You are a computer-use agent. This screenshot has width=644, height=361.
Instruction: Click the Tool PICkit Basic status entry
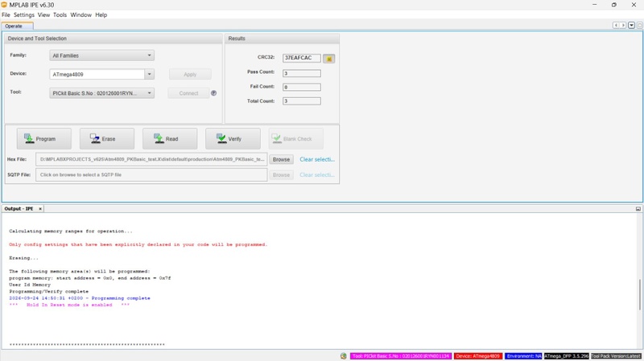pyautogui.click(x=401, y=356)
